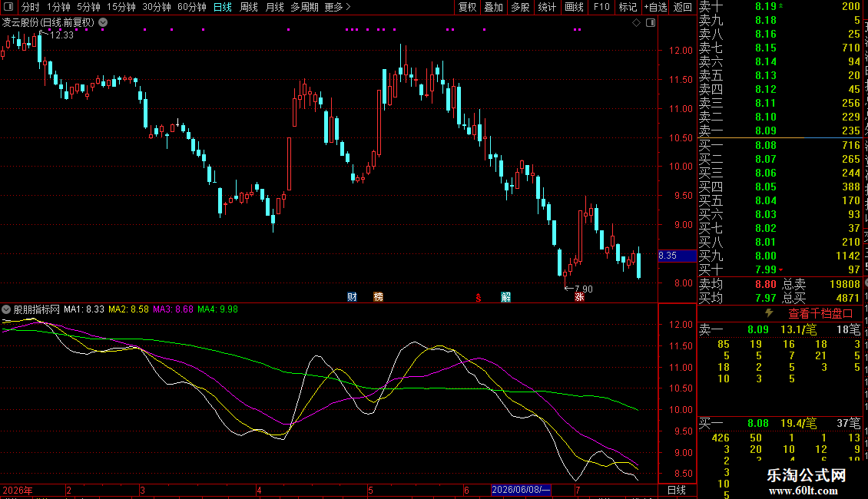Image resolution: width=868 pixels, height=499 pixels.
Task: Select the 月线 monthly tab
Action: (274, 7)
